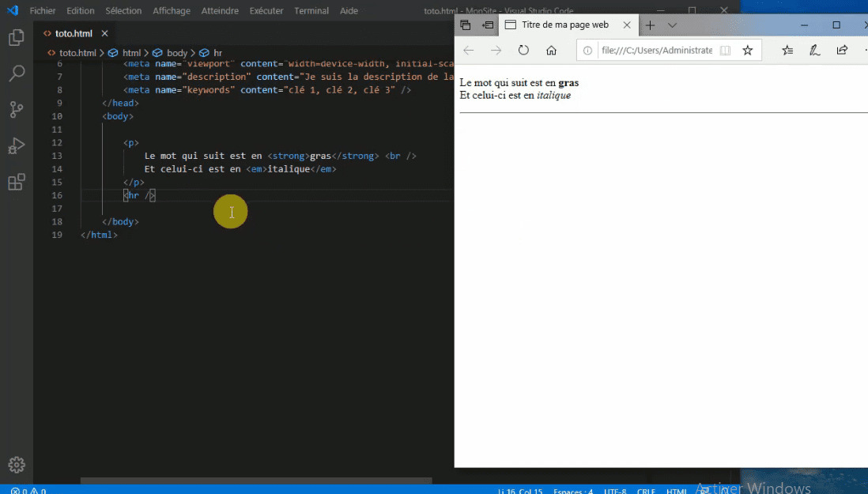Share this page from Edge
Screen dimensions: 868x494
(x=842, y=51)
